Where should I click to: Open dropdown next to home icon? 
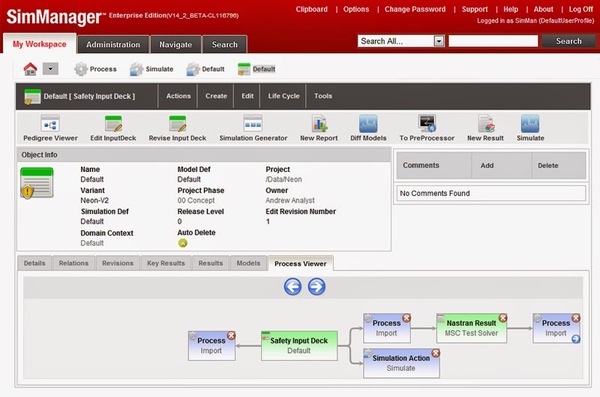[51, 69]
